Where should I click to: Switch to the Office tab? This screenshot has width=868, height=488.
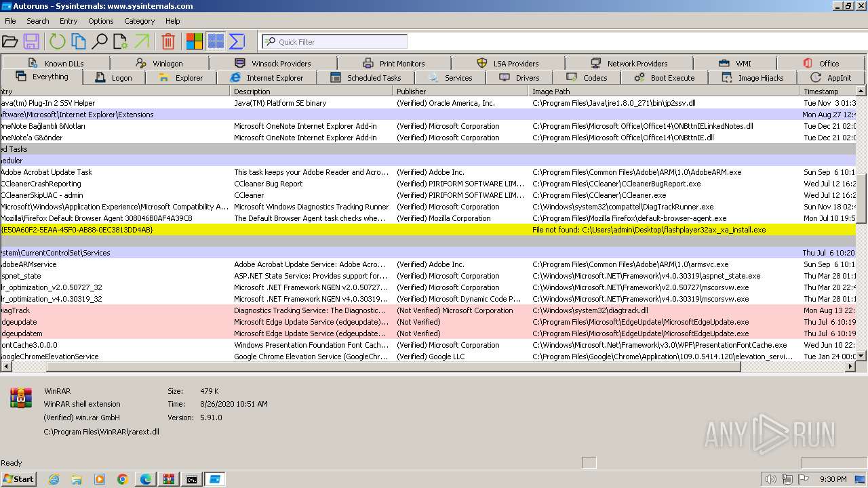821,63
